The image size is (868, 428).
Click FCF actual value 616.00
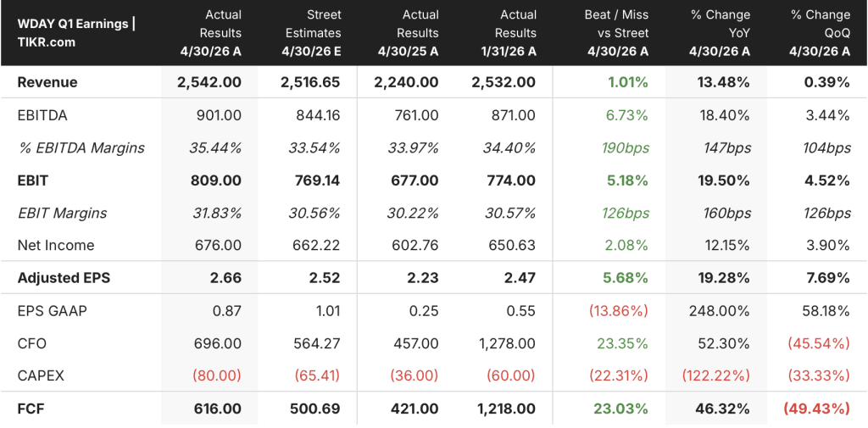218,409
